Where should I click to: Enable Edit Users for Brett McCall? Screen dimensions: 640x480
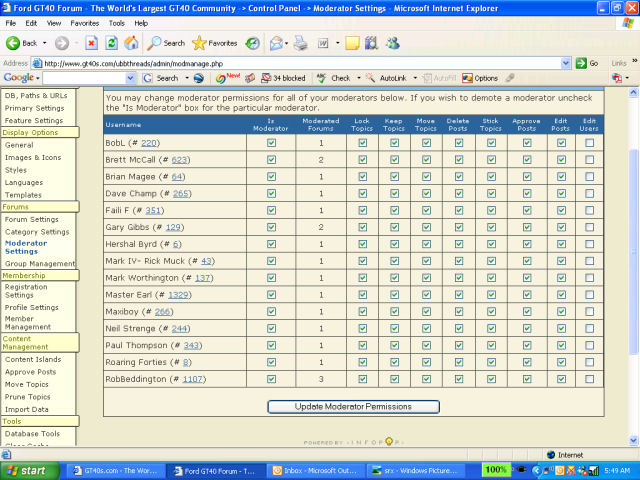click(589, 160)
